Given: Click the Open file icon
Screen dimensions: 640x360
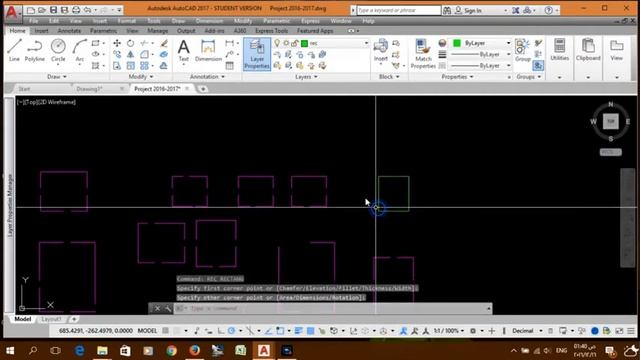Looking at the screenshot, I should [42, 10].
